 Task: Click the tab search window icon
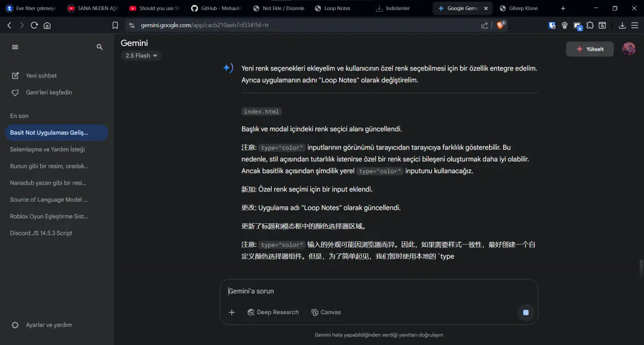point(602,25)
